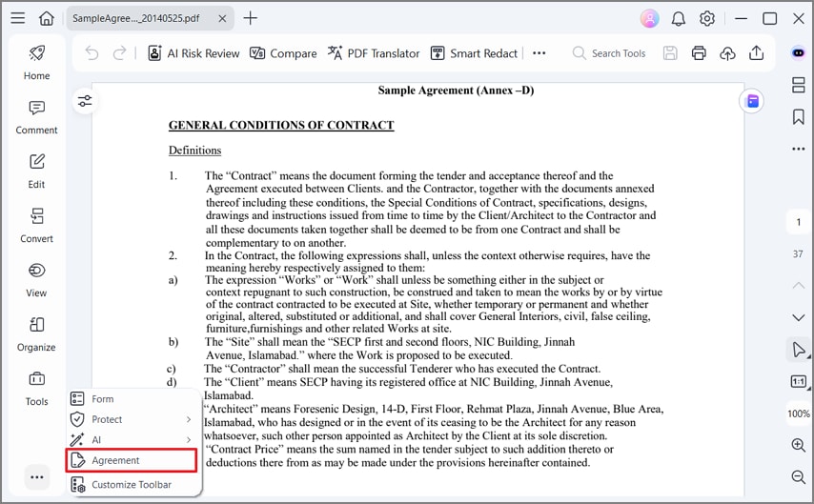
Task: Show more right-sidebar options ellipsis
Action: [799, 149]
